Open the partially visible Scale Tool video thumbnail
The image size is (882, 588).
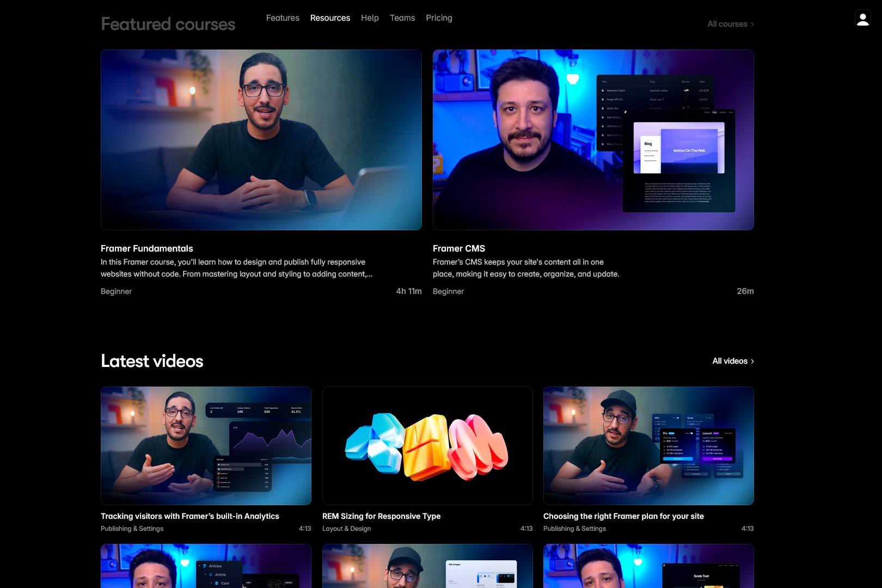(648, 566)
